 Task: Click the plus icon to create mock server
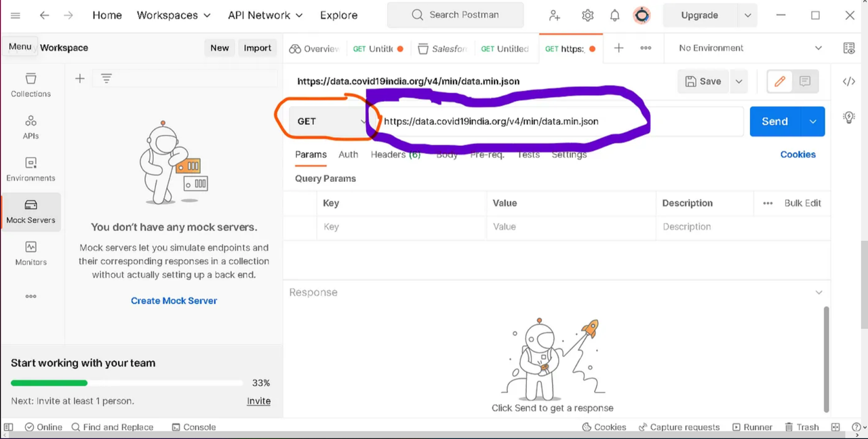[80, 79]
